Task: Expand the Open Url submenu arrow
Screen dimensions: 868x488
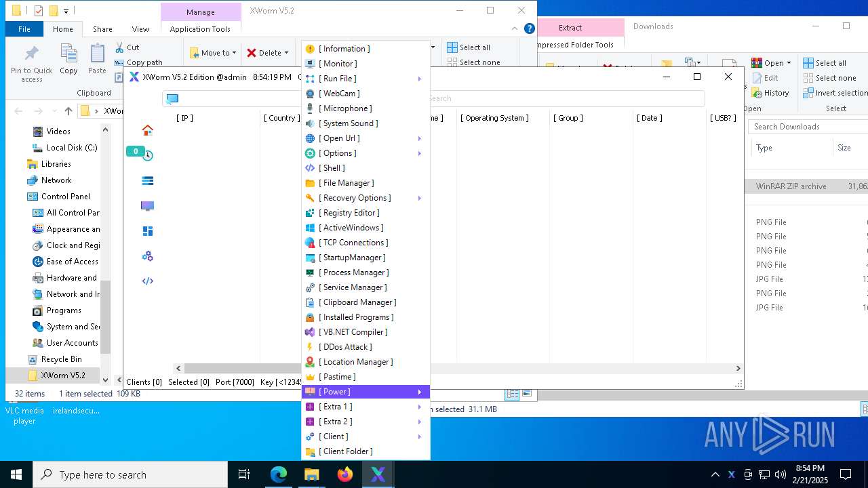Action: coord(419,138)
